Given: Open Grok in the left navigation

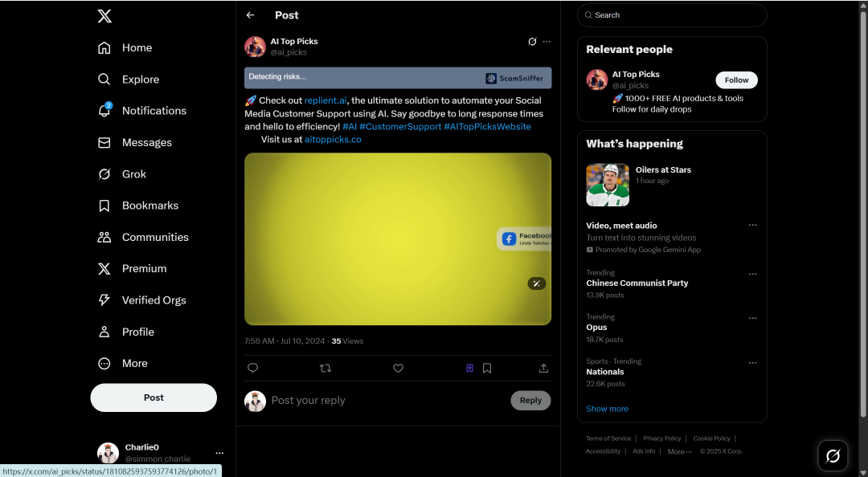Looking at the screenshot, I should click(x=122, y=173).
